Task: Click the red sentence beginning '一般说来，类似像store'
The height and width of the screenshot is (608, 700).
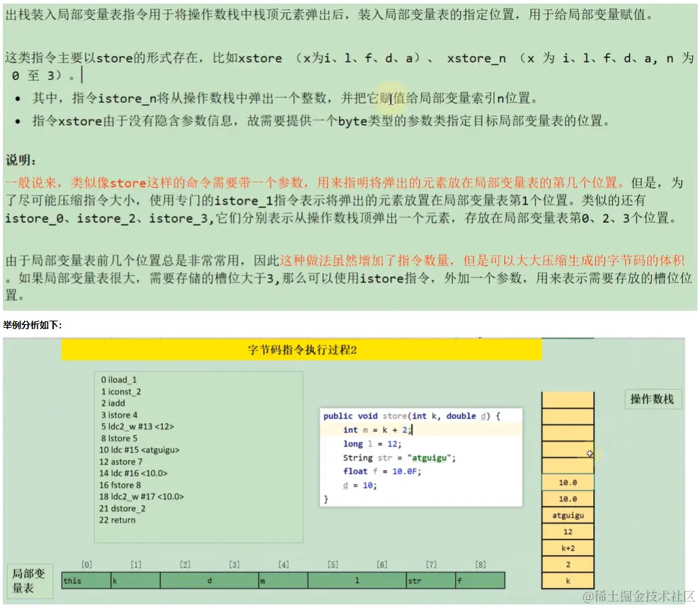Action: coord(314,183)
